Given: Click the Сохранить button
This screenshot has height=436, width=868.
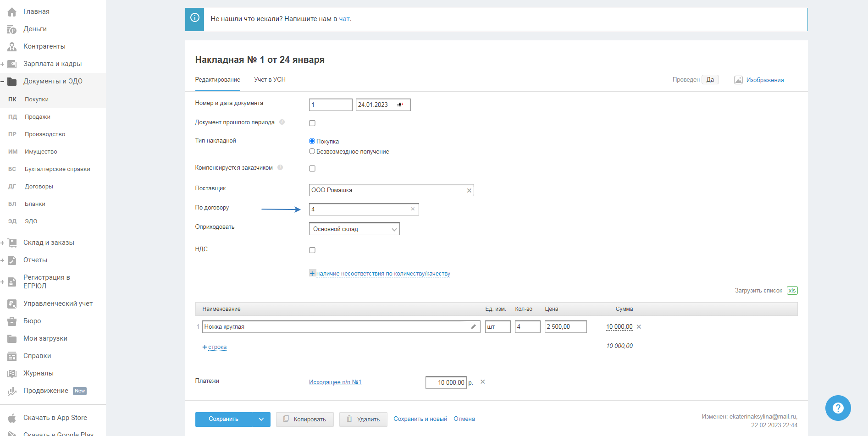Looking at the screenshot, I should 224,419.
